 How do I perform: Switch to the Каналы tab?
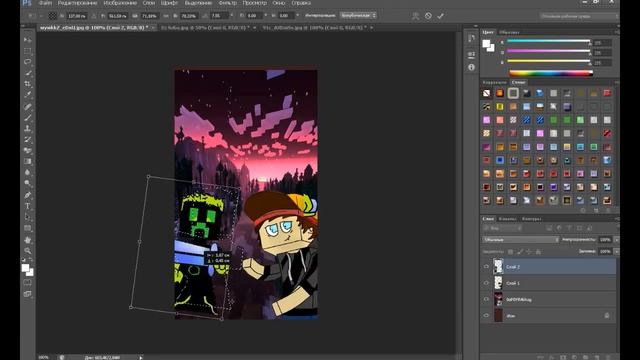[507, 219]
